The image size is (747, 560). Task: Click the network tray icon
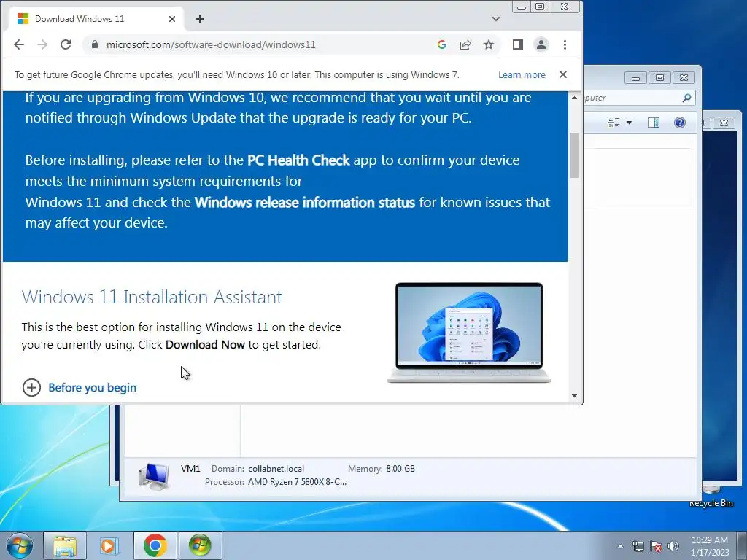tap(638, 546)
